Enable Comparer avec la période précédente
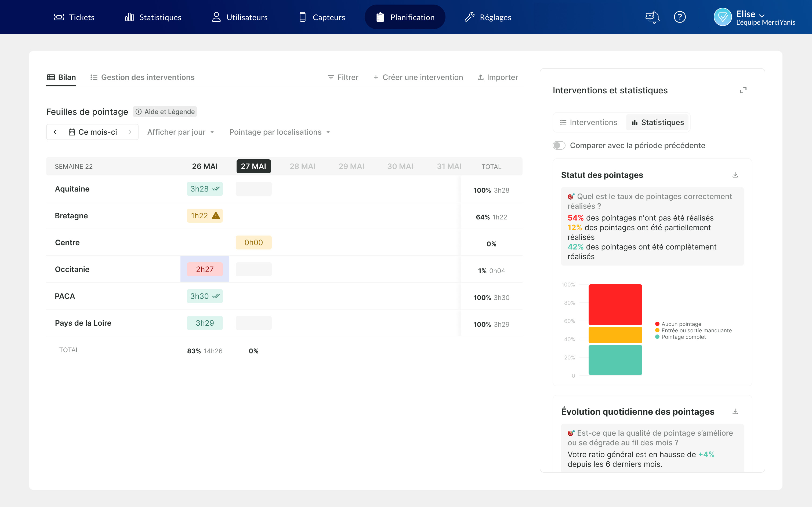812x507 pixels. pos(559,145)
